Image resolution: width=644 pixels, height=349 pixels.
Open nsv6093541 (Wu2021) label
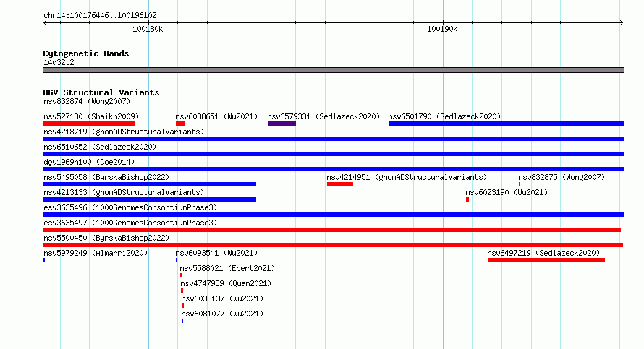216,253
